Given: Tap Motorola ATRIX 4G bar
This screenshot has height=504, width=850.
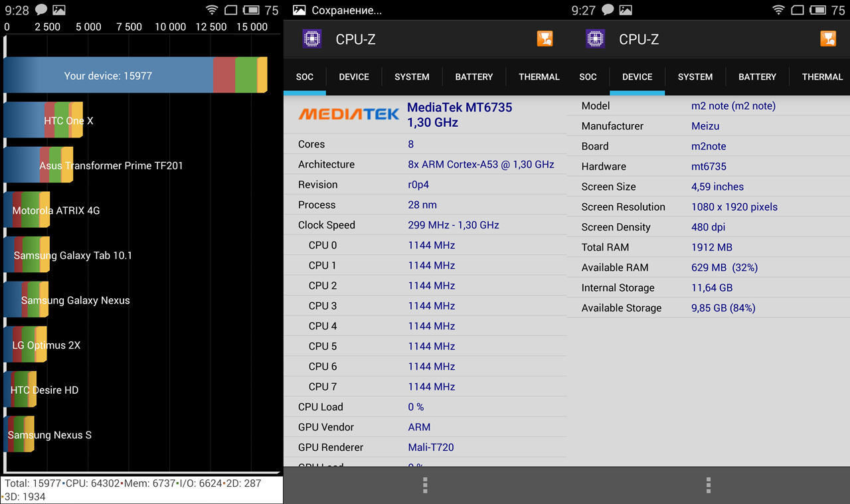Looking at the screenshot, I should [x=27, y=210].
